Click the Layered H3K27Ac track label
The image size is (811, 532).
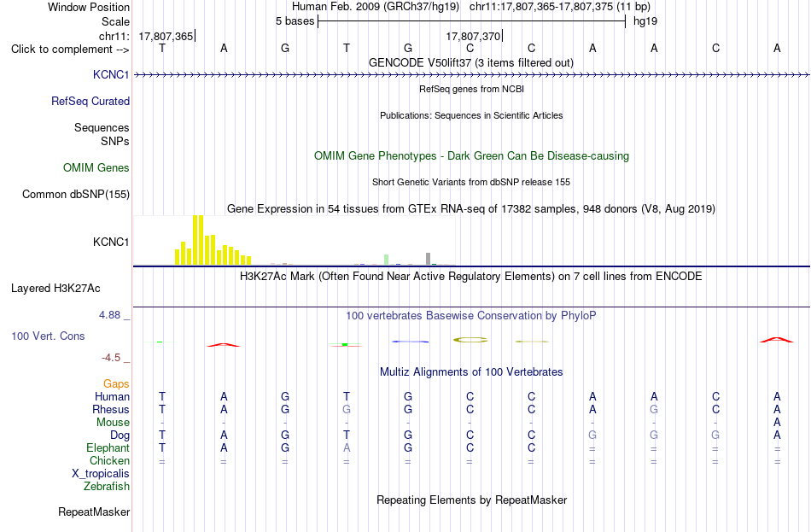[x=55, y=289]
